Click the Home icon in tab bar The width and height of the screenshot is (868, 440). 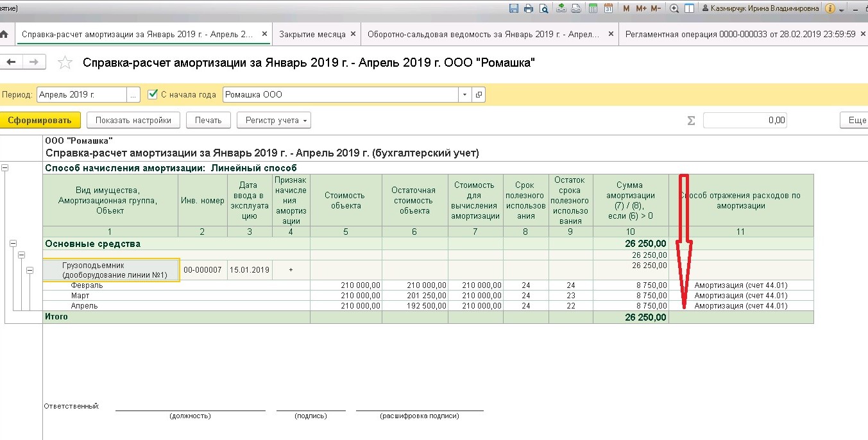click(4, 34)
